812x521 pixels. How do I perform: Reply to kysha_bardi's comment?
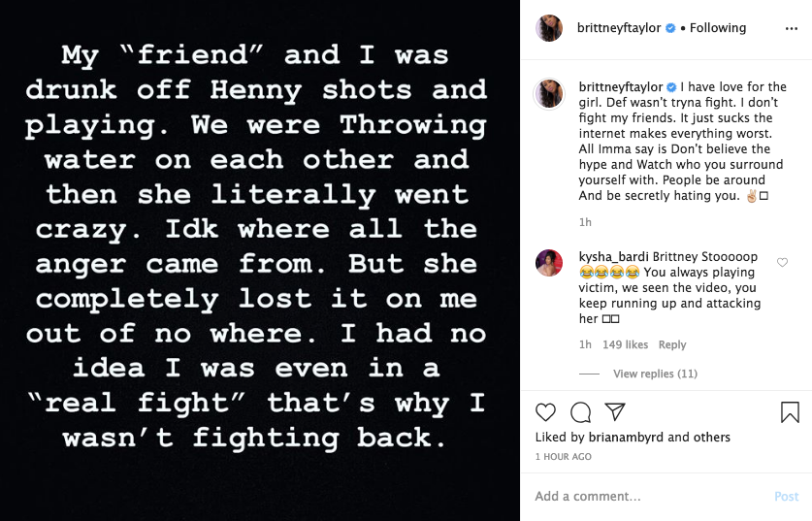click(x=672, y=344)
